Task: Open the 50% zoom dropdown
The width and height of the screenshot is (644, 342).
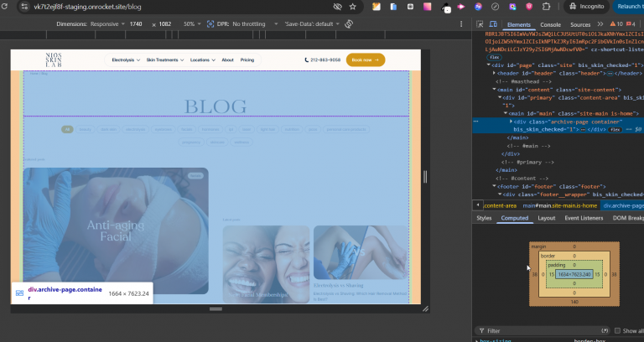Action: (192, 23)
